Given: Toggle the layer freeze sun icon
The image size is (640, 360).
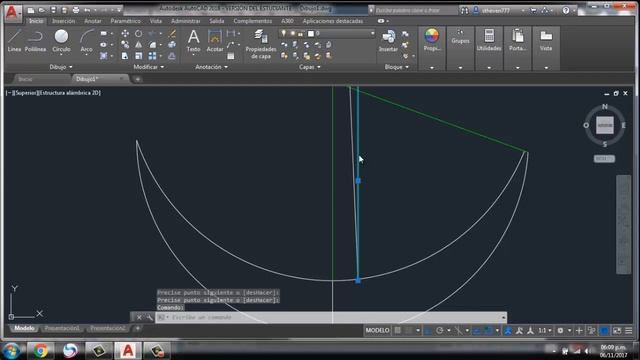Looking at the screenshot, I should [x=292, y=33].
